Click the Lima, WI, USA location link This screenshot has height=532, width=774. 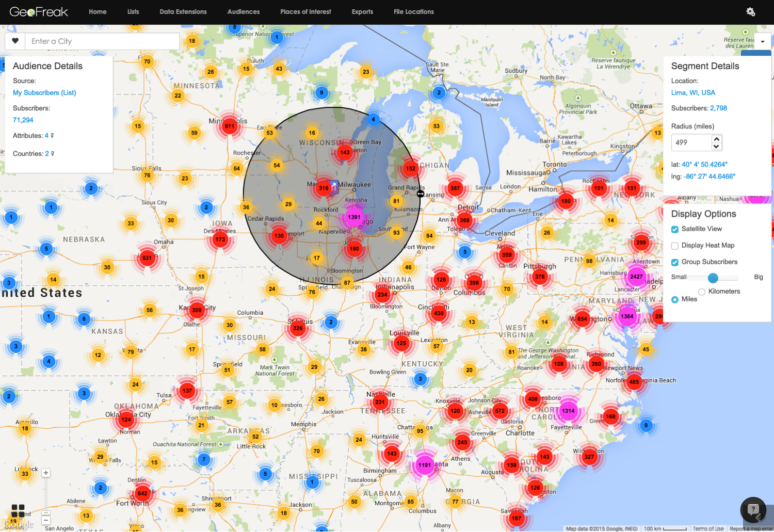pyautogui.click(x=693, y=93)
